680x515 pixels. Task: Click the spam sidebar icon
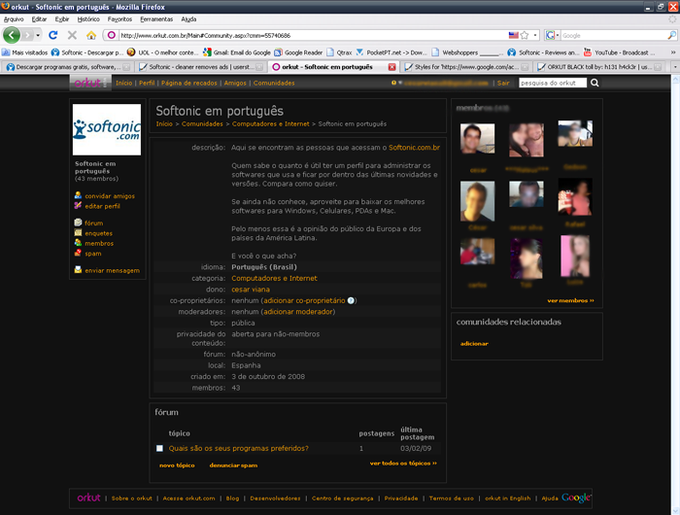pyautogui.click(x=78, y=253)
